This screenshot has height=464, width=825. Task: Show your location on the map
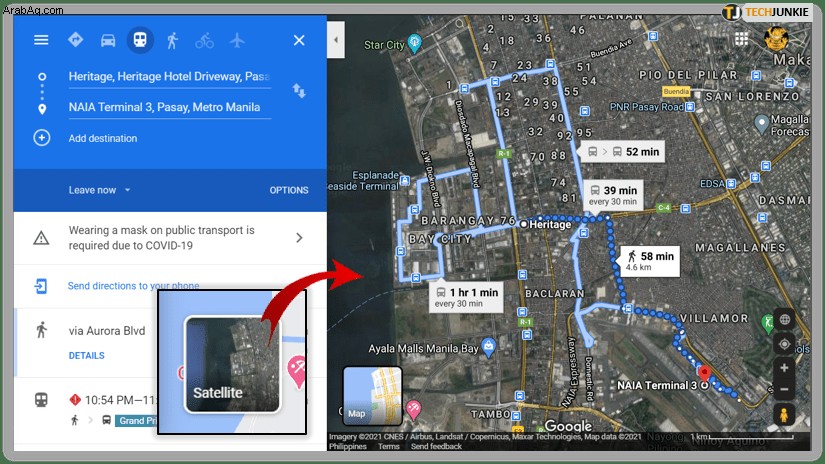[784, 344]
